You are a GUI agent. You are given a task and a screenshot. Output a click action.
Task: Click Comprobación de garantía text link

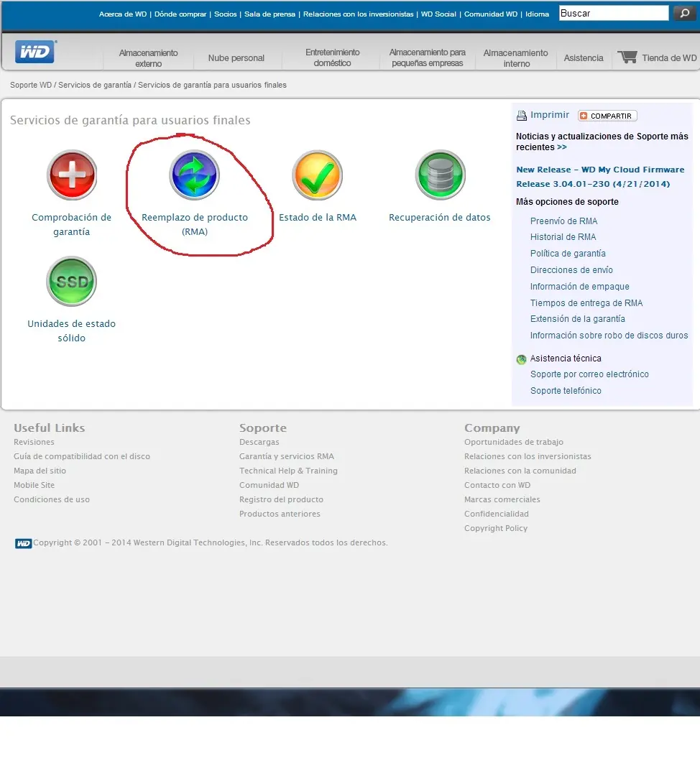tap(71, 224)
